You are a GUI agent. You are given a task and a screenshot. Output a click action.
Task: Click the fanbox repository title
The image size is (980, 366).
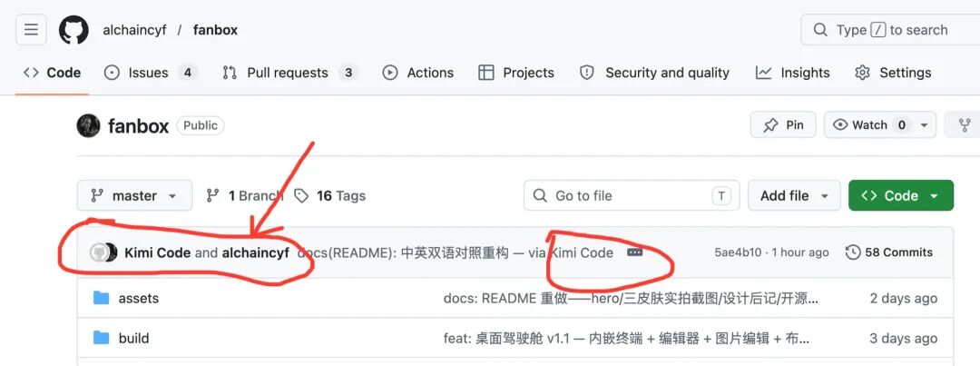point(138,125)
